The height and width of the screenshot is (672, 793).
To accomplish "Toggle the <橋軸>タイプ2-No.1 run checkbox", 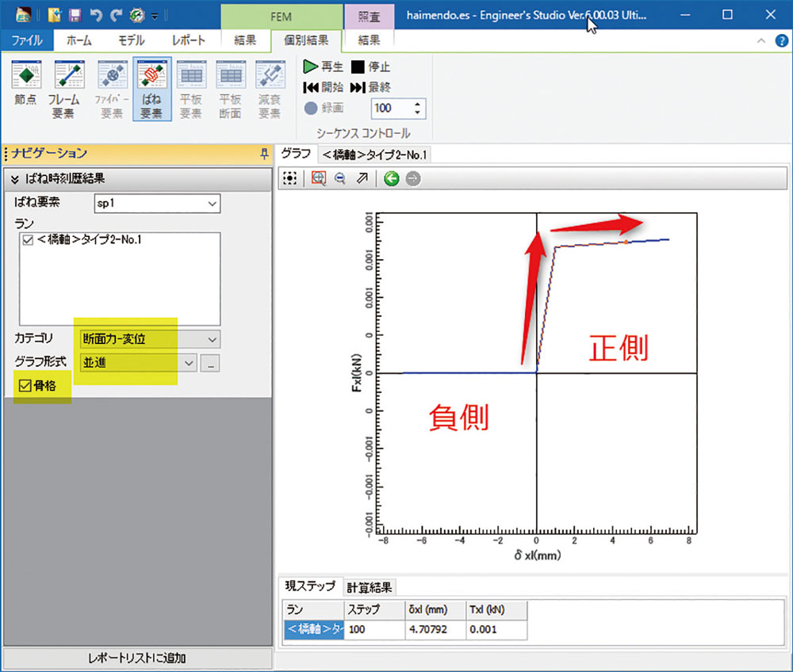I will coord(28,240).
